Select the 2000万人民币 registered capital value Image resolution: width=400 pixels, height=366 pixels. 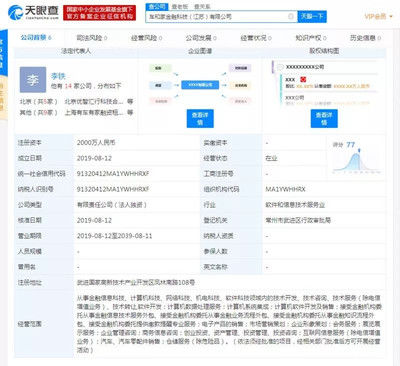point(96,143)
